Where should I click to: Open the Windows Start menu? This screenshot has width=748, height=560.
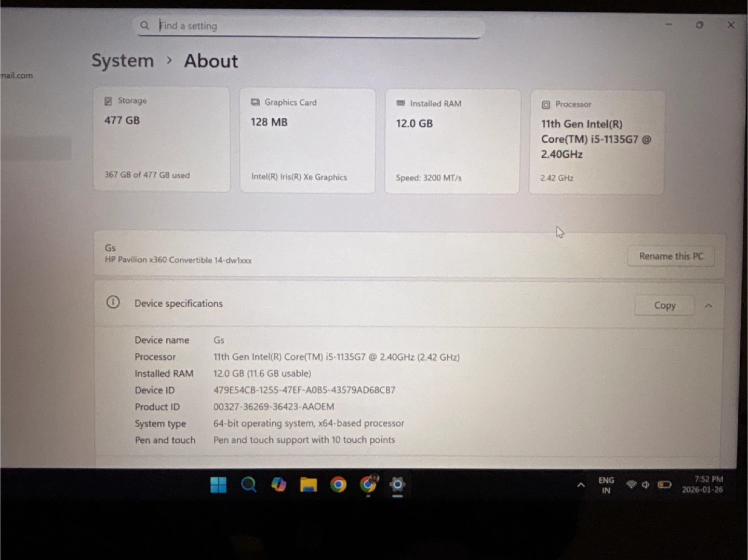click(x=218, y=485)
